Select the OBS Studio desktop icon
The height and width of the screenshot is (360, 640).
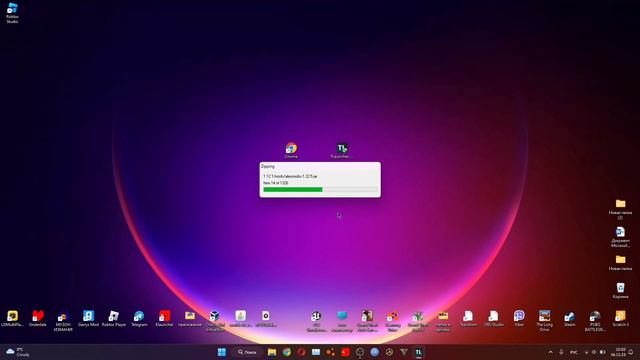coord(493,318)
